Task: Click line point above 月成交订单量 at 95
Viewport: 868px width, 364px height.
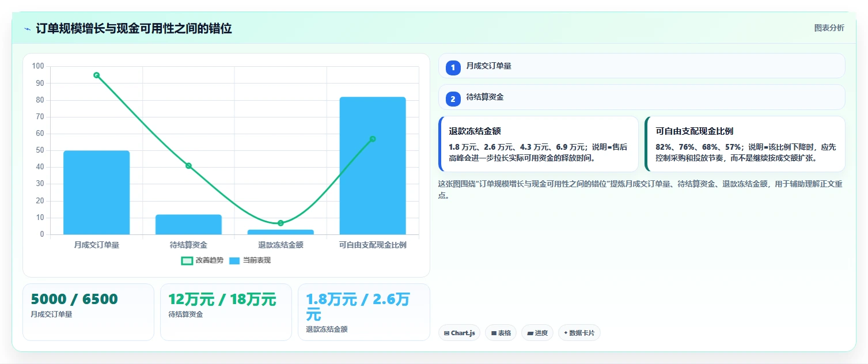Action: 96,75
